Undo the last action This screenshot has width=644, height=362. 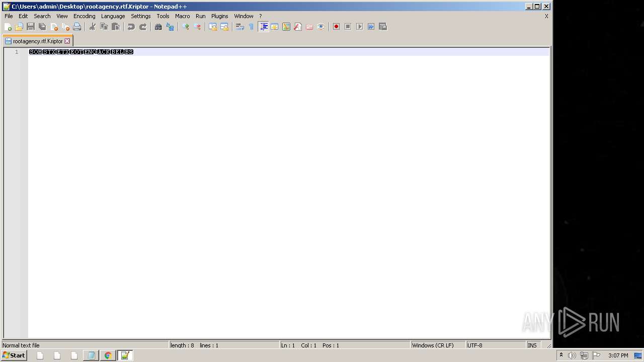(x=131, y=27)
